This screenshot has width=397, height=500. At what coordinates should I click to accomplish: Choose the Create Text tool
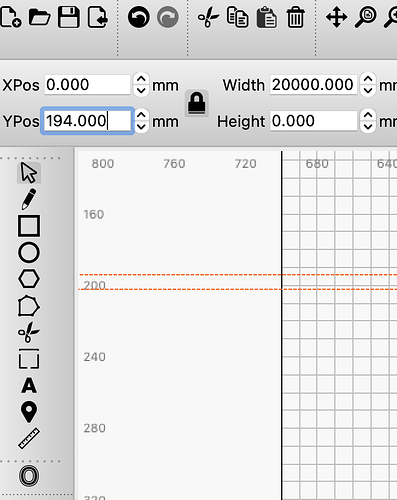tap(29, 386)
